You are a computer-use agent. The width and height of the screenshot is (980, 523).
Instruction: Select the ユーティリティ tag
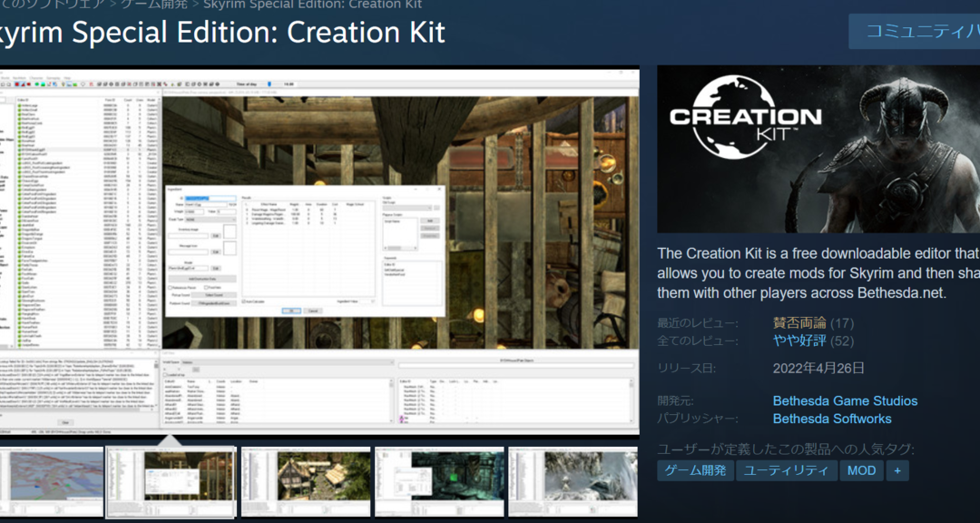coord(786,470)
